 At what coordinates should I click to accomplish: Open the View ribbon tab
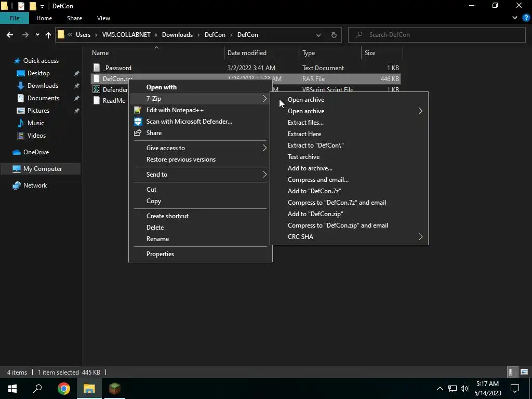tap(103, 18)
